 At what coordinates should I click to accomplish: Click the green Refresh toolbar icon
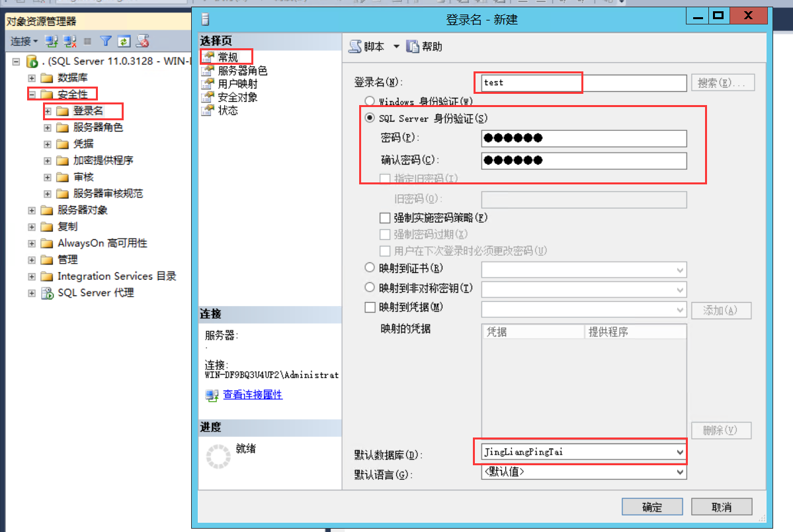124,41
